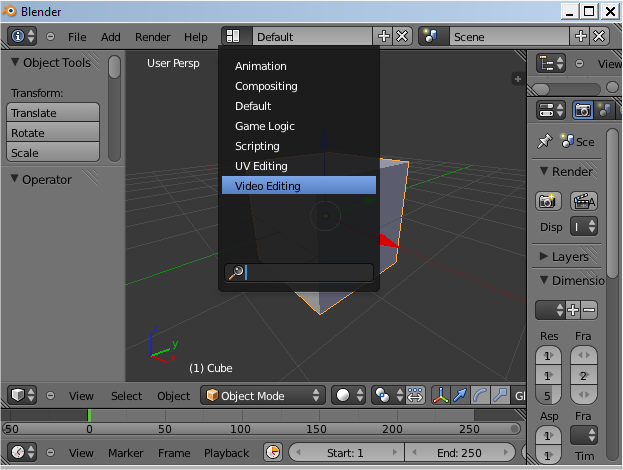The width and height of the screenshot is (623, 470).
Task: Open the Timeline editor type selector
Action: click(22, 452)
